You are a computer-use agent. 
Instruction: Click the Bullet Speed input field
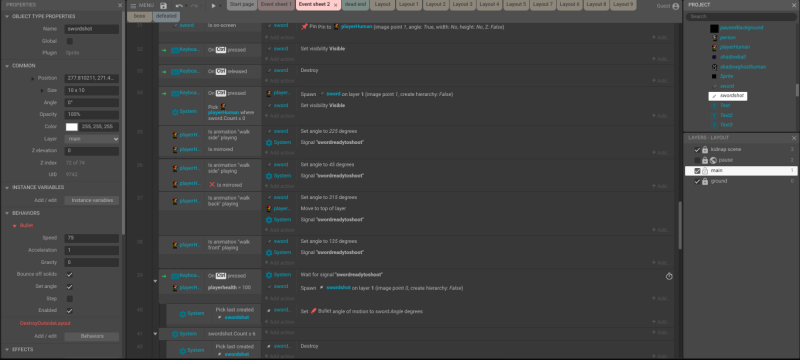pos(92,238)
